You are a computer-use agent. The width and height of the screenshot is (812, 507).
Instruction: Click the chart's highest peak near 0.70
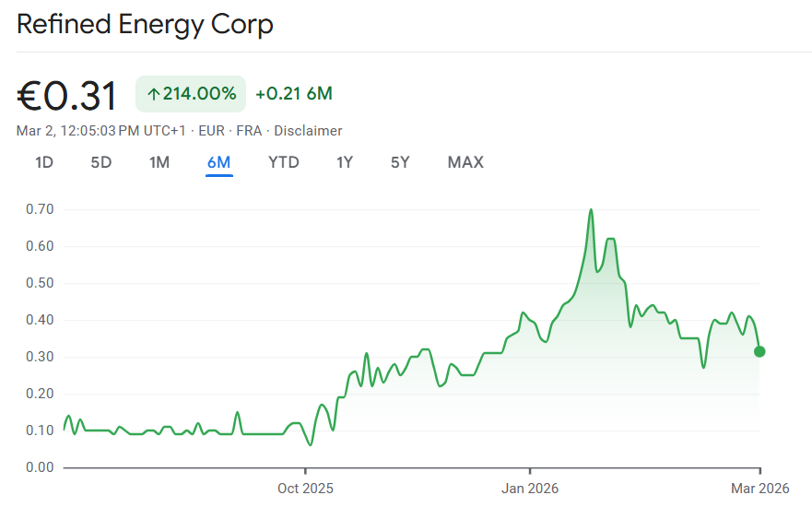coord(591,210)
